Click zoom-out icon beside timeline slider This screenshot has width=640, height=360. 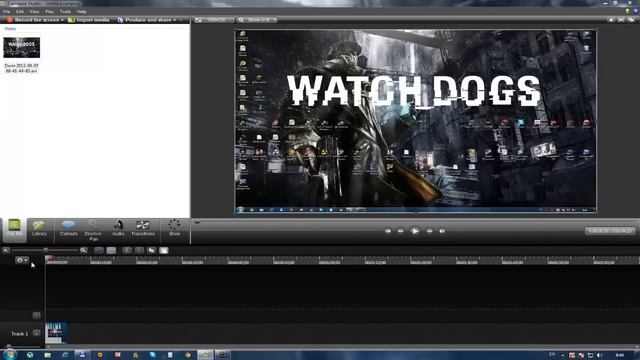point(6,250)
